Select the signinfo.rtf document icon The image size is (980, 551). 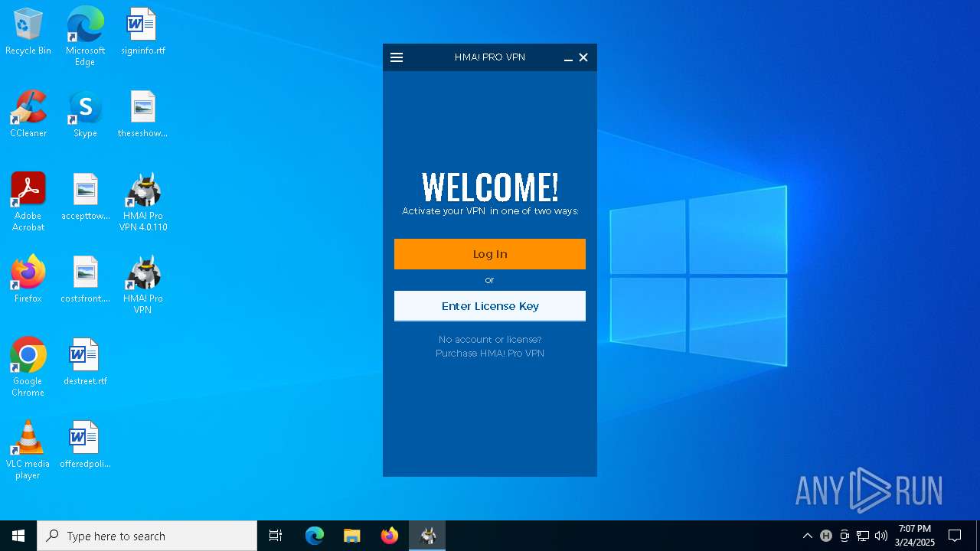142,32
